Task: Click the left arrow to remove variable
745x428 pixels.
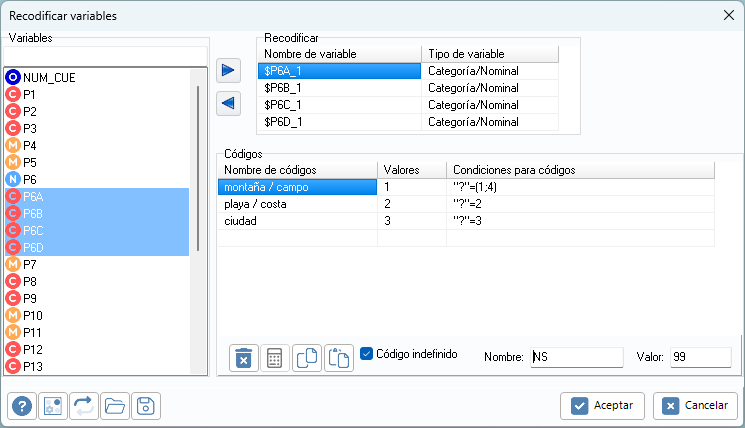Action: point(229,102)
